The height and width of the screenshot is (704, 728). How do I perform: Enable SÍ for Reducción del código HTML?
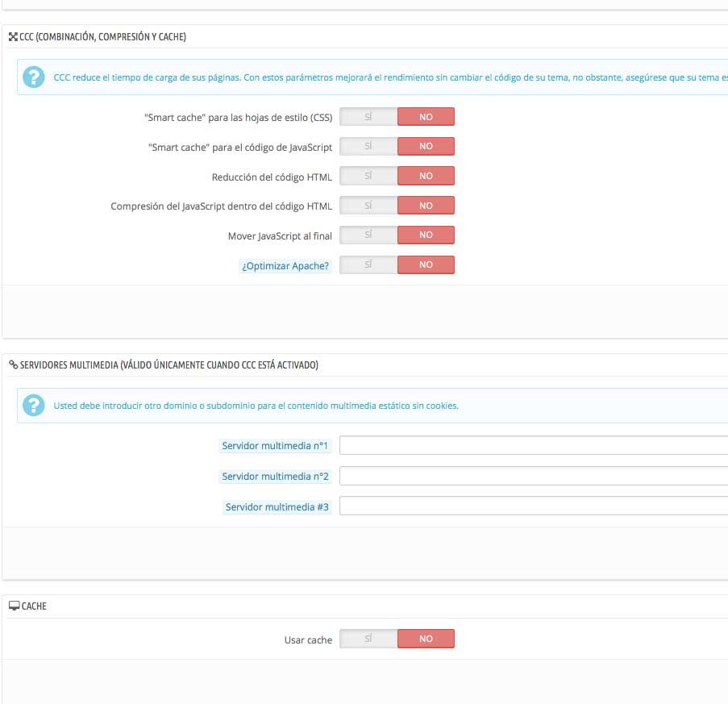coord(368,176)
